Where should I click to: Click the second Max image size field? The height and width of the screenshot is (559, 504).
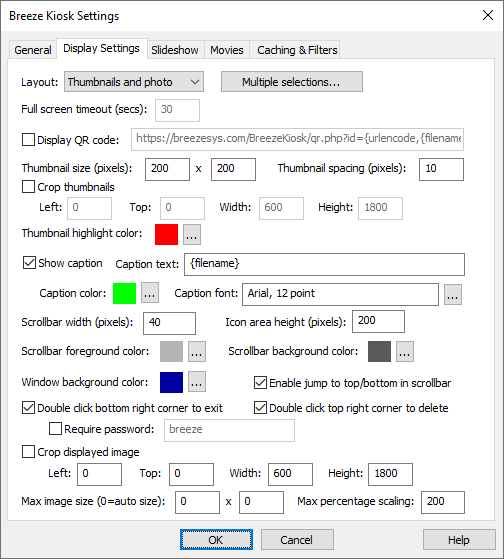(261, 502)
